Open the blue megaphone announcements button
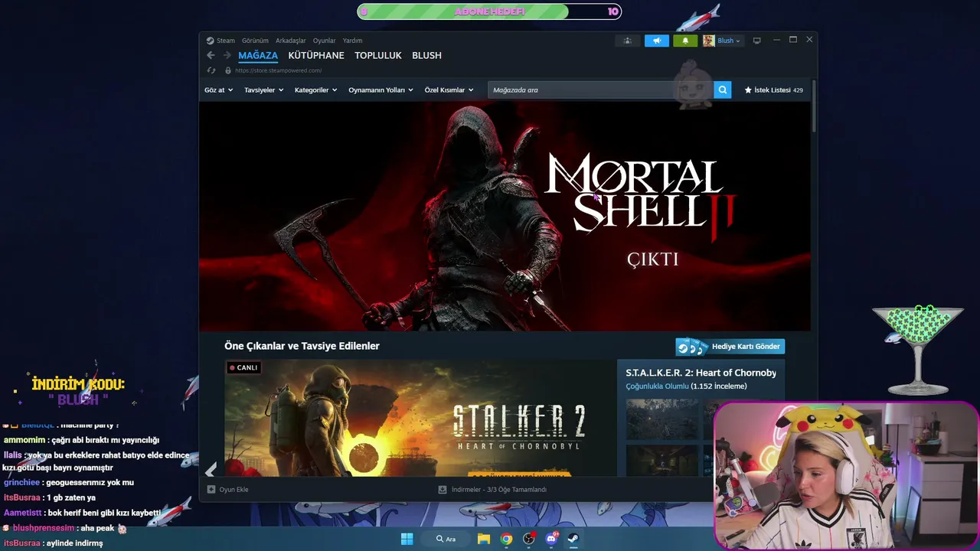Screen dimensions: 980x551 (x=656, y=41)
